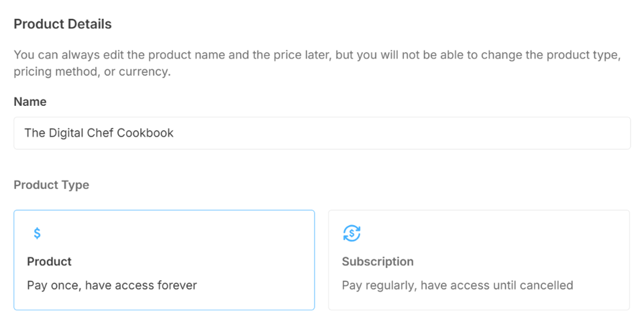644x323 pixels.
Task: Choose 'Pay regularly, have access until cancelled' option
Action: click(457, 285)
